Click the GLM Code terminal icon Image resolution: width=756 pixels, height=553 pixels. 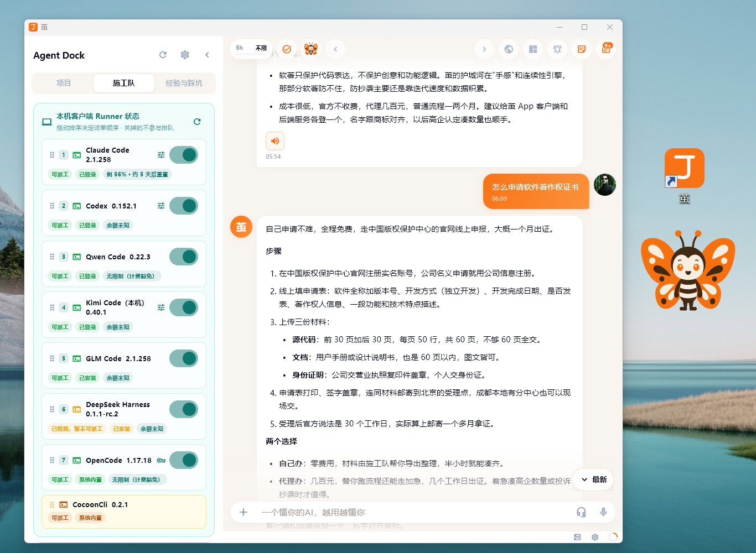pos(76,359)
